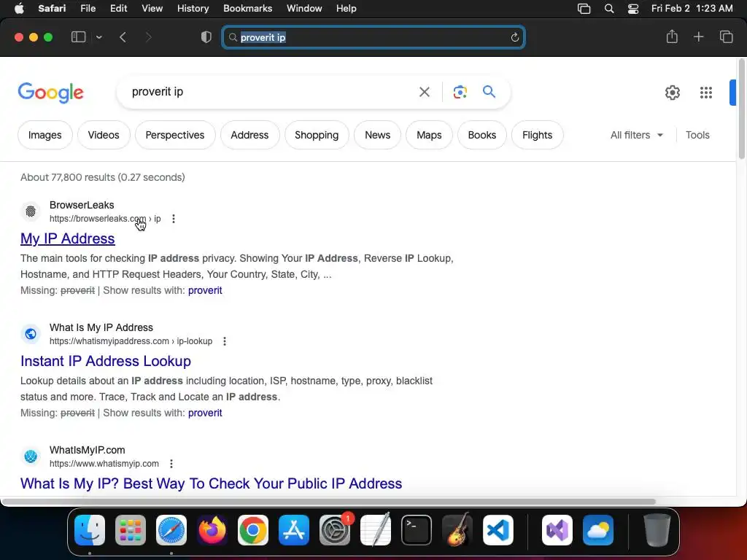Click the What Is My IP Address favicon
This screenshot has height=560, width=747.
[31, 333]
